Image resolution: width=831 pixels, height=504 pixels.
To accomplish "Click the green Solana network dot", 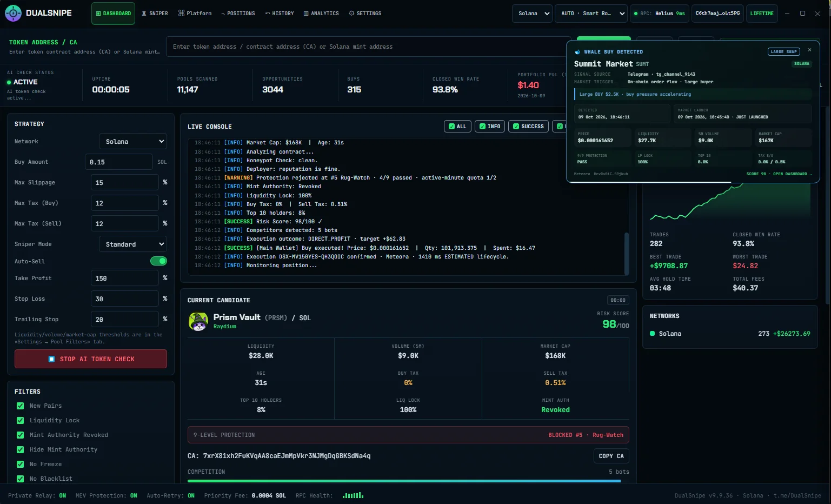I will tap(652, 334).
